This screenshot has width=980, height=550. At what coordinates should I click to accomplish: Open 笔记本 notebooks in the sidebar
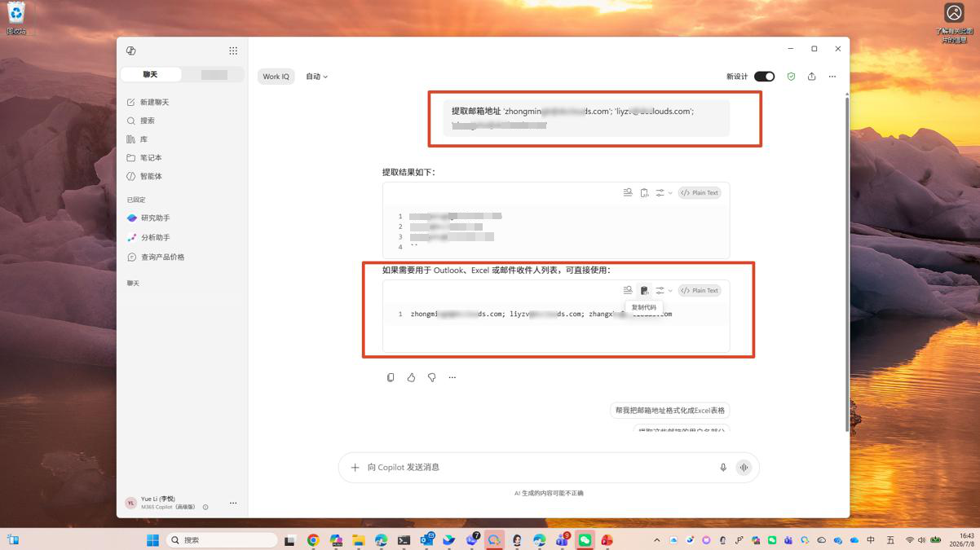pyautogui.click(x=144, y=157)
